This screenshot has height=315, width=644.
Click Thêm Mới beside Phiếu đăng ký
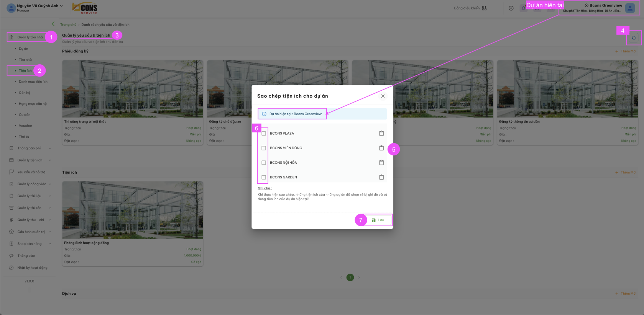pyautogui.click(x=626, y=51)
